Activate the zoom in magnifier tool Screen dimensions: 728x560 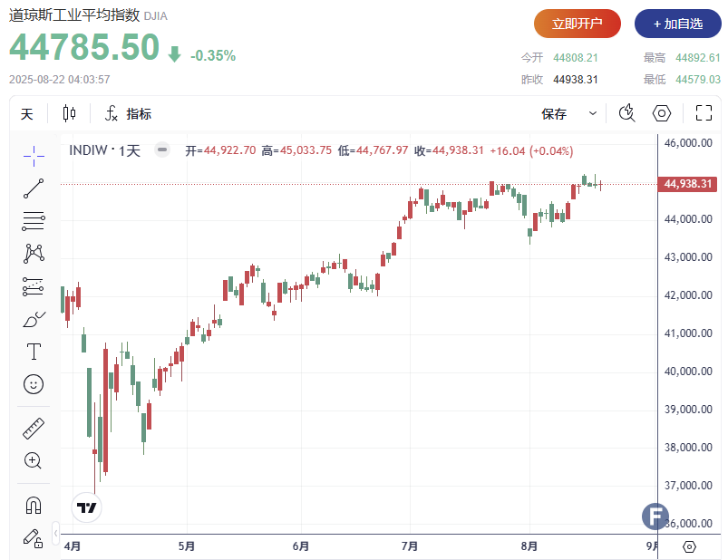[x=33, y=460]
